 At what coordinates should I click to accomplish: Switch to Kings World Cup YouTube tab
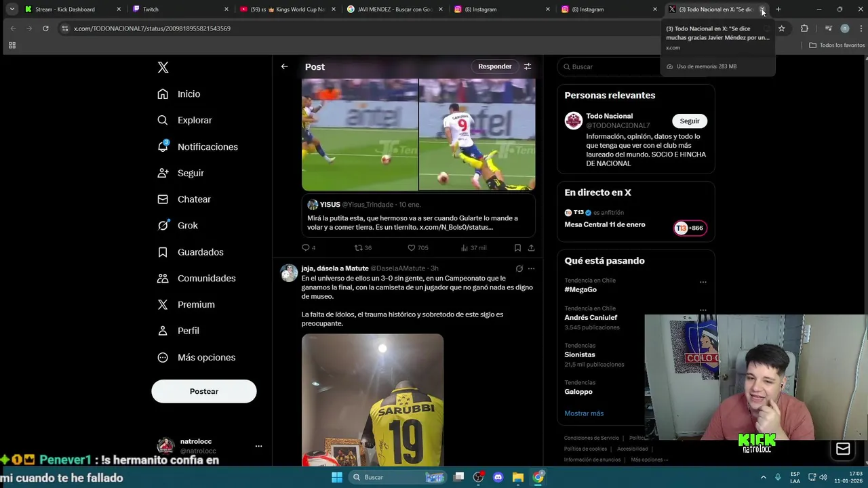(288, 9)
